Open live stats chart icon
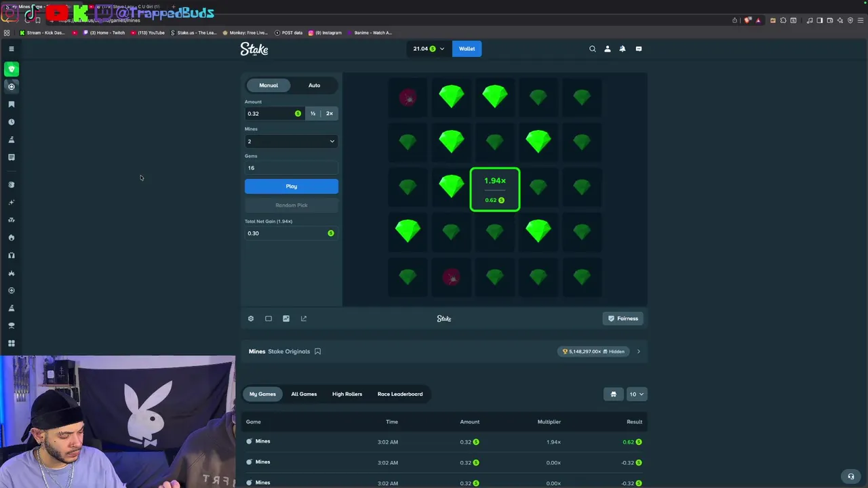 [286, 319]
